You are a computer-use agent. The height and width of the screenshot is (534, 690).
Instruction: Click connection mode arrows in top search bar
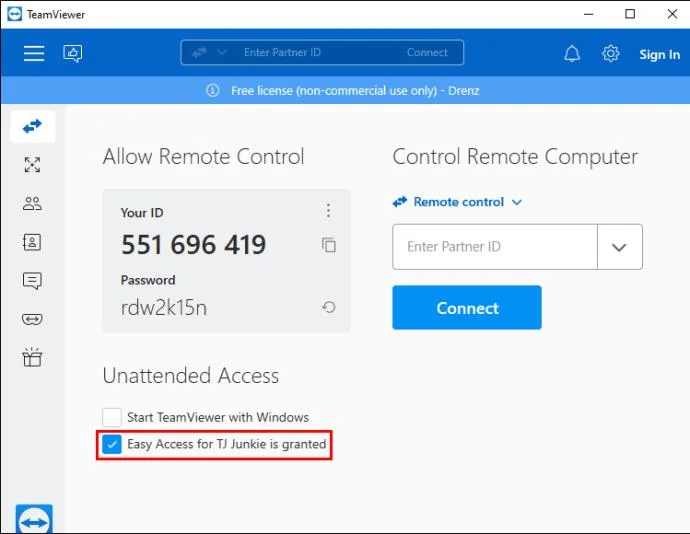pos(199,52)
